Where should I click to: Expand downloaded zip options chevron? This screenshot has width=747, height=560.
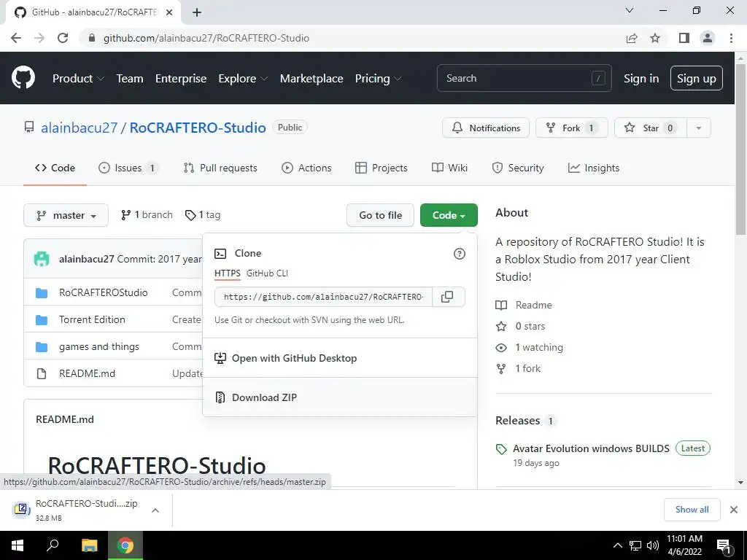[155, 510]
